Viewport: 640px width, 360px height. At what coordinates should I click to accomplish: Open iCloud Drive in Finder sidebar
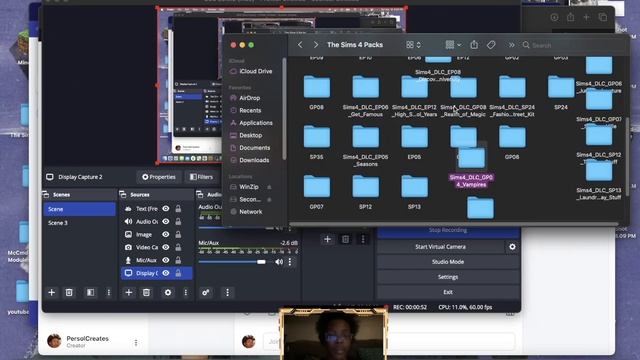point(251,71)
